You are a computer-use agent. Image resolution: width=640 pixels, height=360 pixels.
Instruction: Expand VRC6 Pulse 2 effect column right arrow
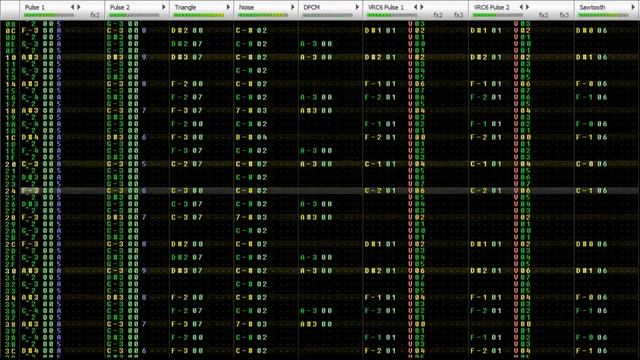(527, 7)
